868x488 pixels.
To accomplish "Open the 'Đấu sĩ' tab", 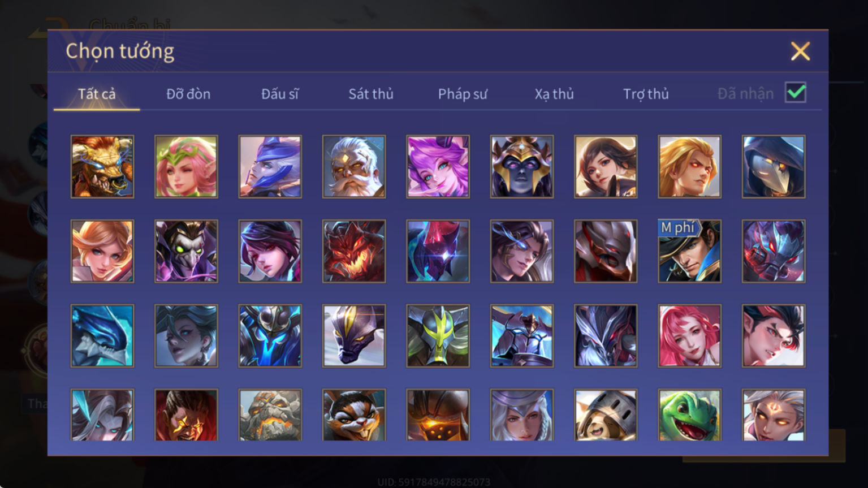I will (280, 94).
